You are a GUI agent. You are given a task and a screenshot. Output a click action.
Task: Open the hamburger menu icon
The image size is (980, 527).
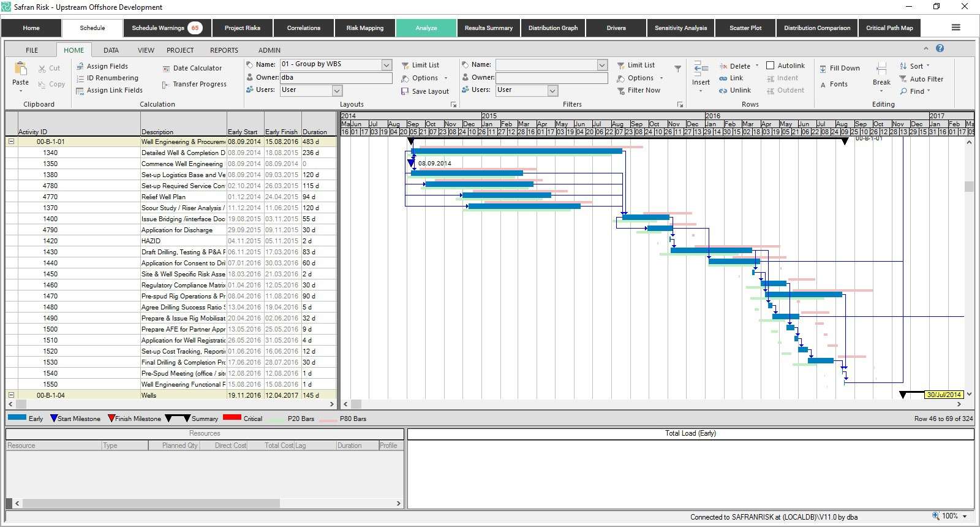point(956,28)
